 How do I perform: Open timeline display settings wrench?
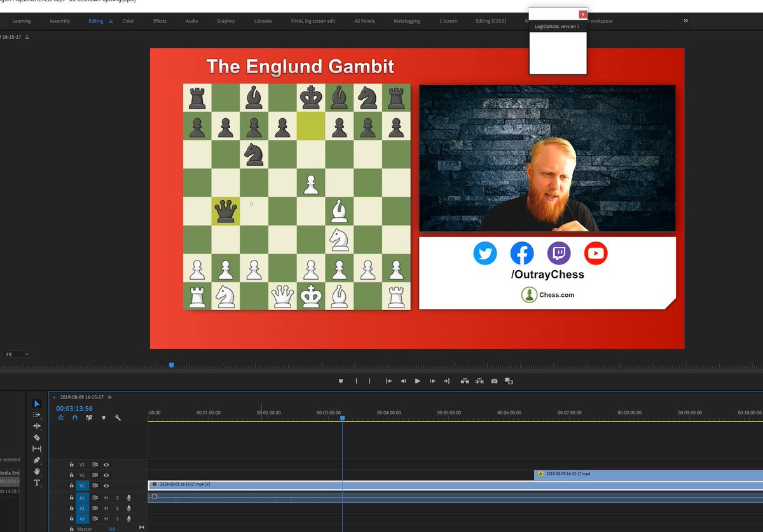118,418
